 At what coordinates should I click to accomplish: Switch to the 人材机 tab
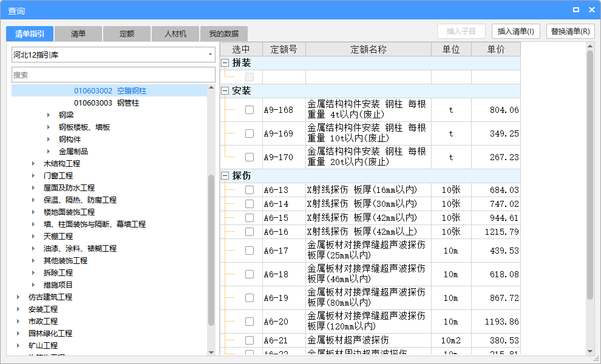pyautogui.click(x=175, y=34)
